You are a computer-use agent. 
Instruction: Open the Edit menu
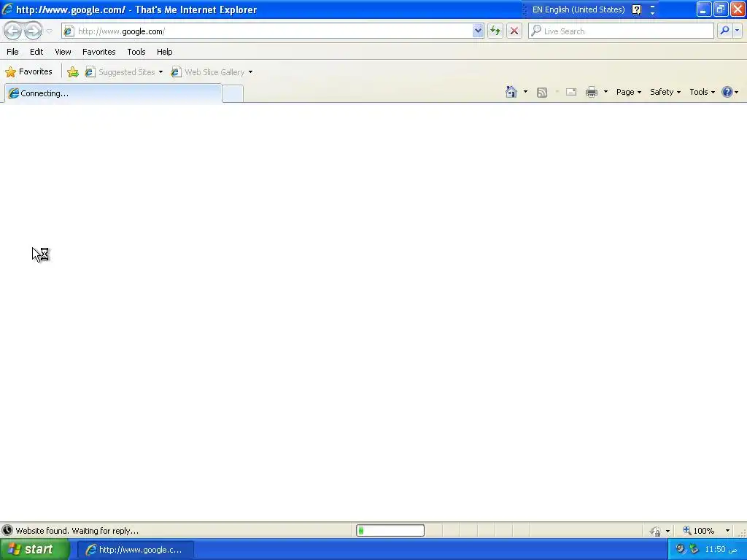coord(36,52)
